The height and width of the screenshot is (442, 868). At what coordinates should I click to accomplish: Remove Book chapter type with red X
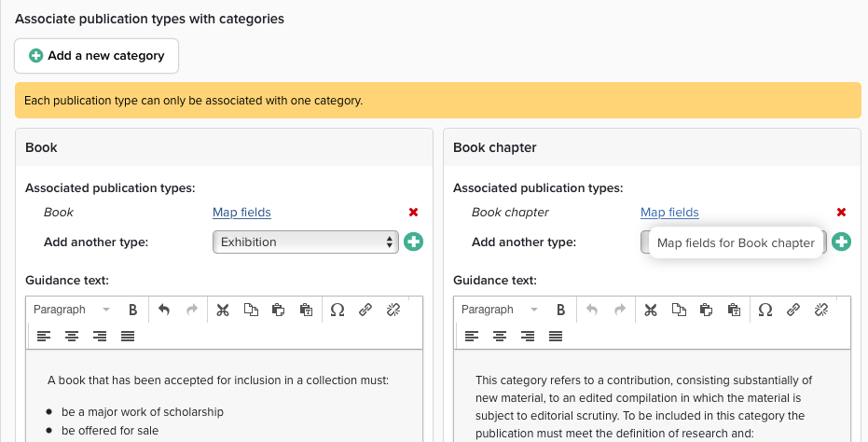point(842,213)
